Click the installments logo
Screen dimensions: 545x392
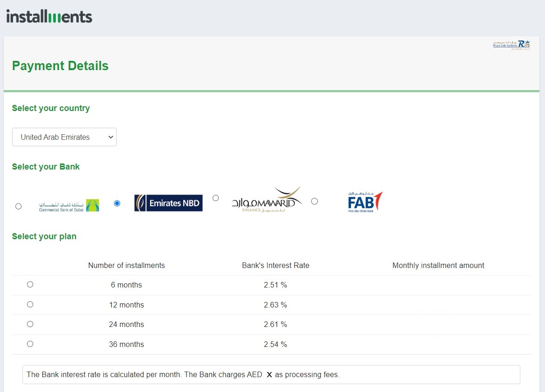coord(49,17)
